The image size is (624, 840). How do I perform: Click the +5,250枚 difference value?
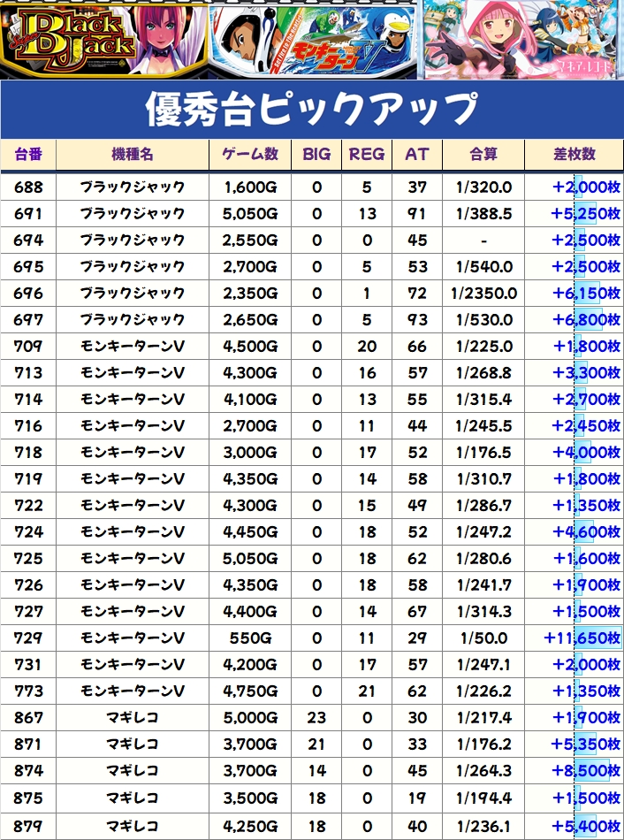[586, 214]
